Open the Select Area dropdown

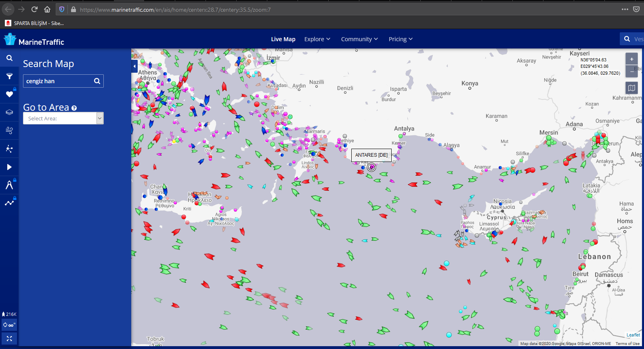point(63,118)
